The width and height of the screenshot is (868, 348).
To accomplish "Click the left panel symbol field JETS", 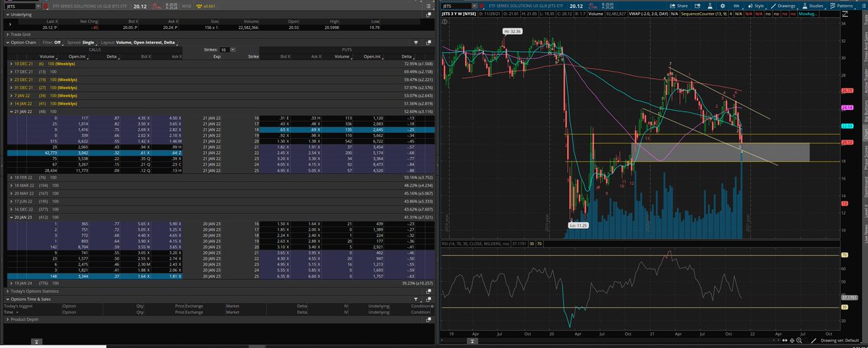I will click(19, 7).
